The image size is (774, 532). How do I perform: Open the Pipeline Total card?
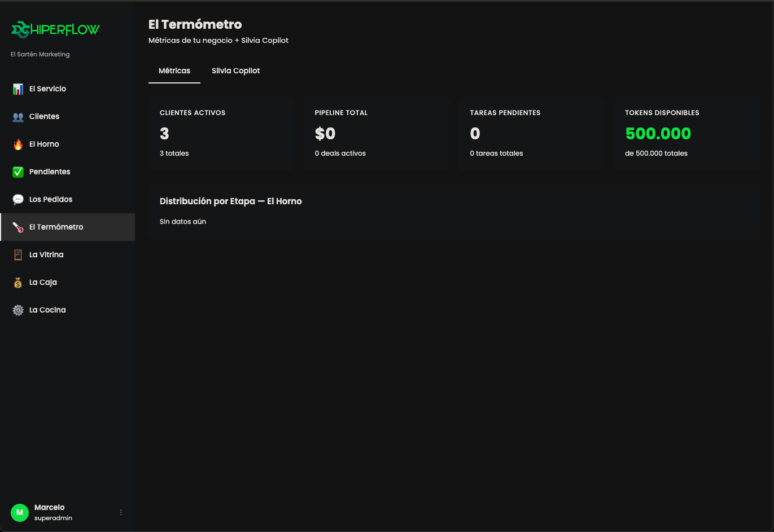[x=377, y=133]
